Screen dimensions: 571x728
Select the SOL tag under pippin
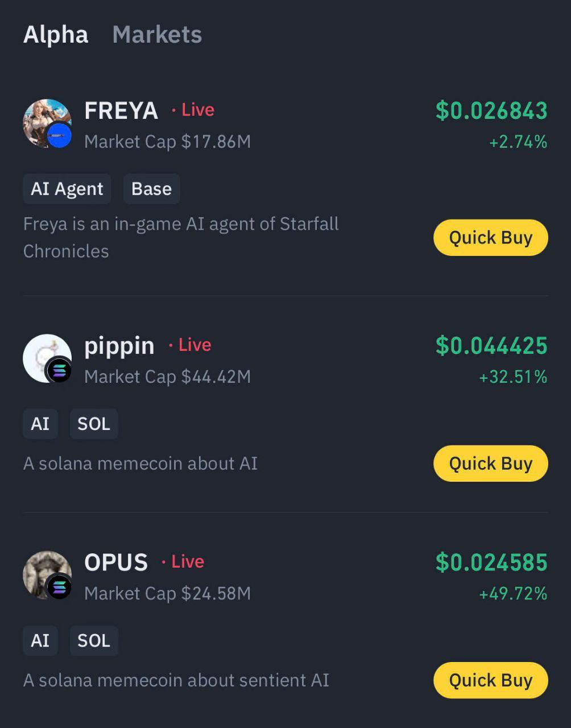94,424
